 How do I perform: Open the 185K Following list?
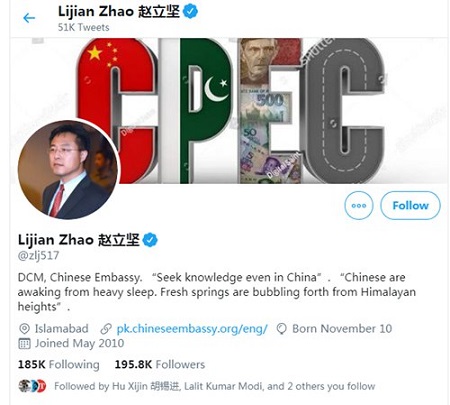click(59, 364)
